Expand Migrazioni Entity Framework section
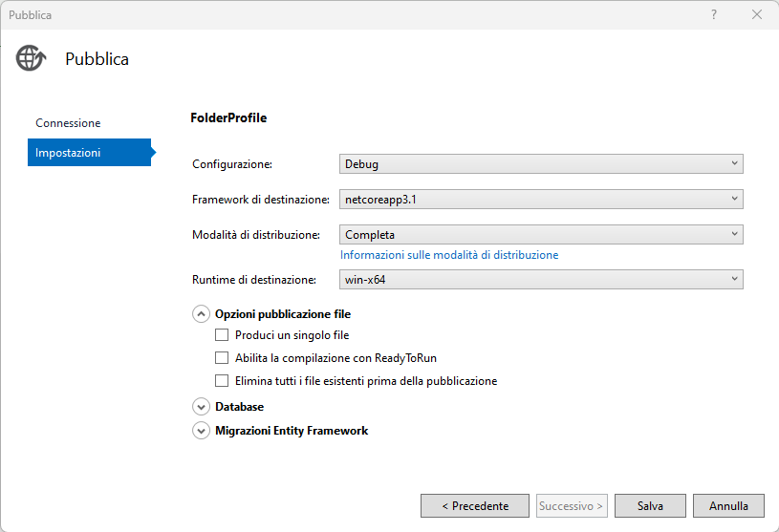779x532 pixels. [201, 431]
